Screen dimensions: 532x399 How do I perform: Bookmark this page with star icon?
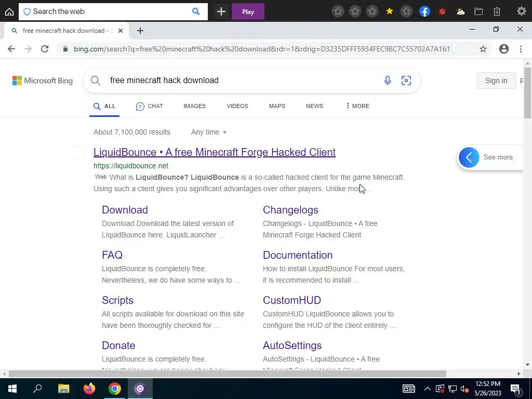[483, 49]
